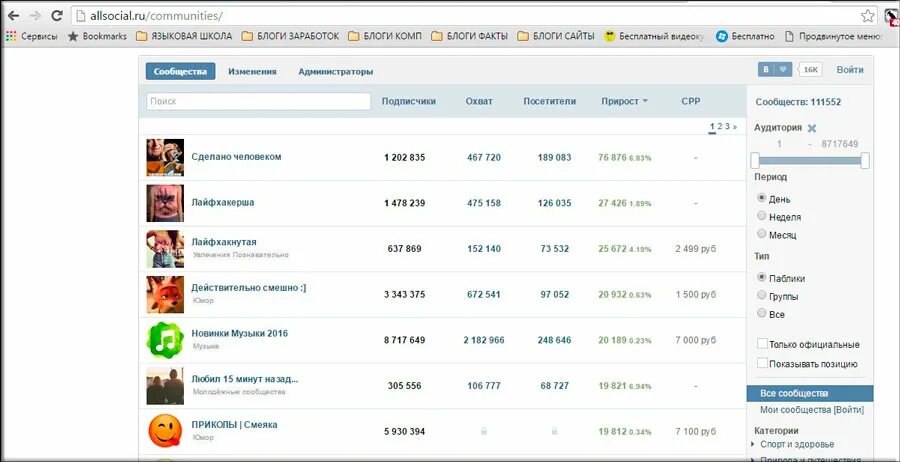
Task: Sort by Посетители column header
Action: pos(550,101)
